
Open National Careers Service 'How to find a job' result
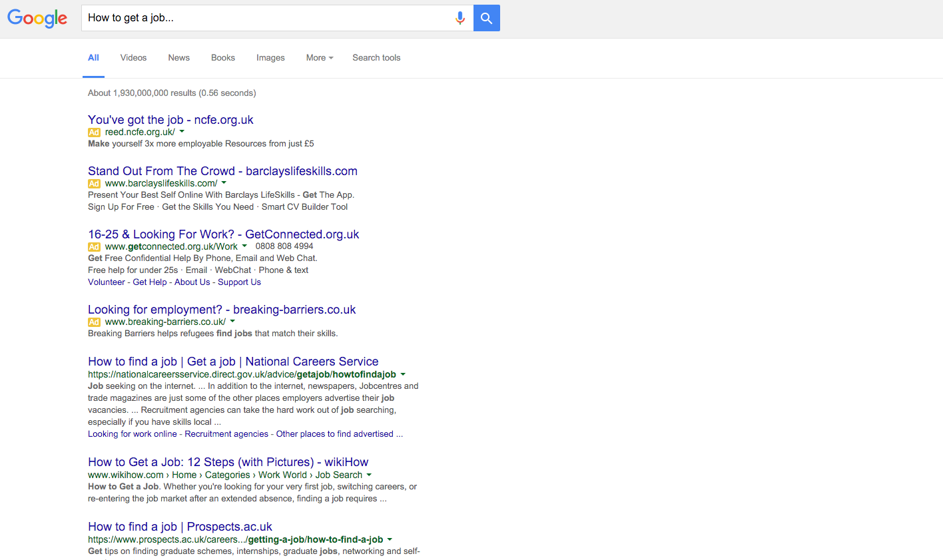pyautogui.click(x=233, y=362)
